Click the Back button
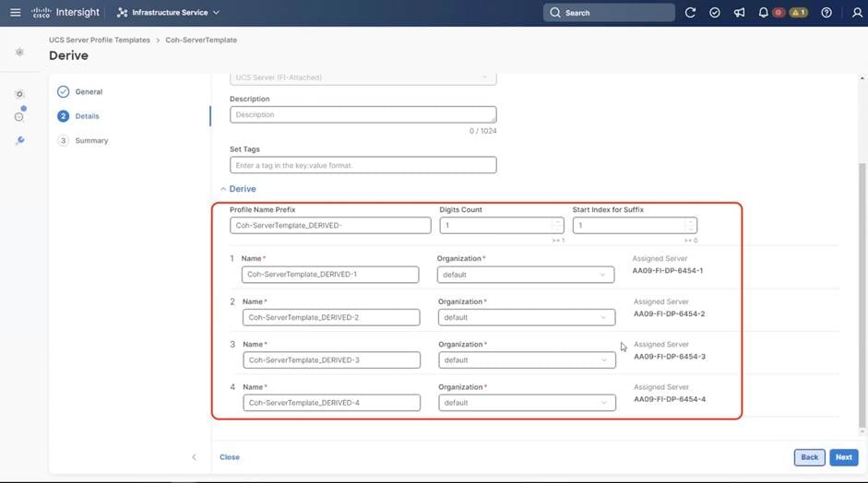 click(x=809, y=457)
